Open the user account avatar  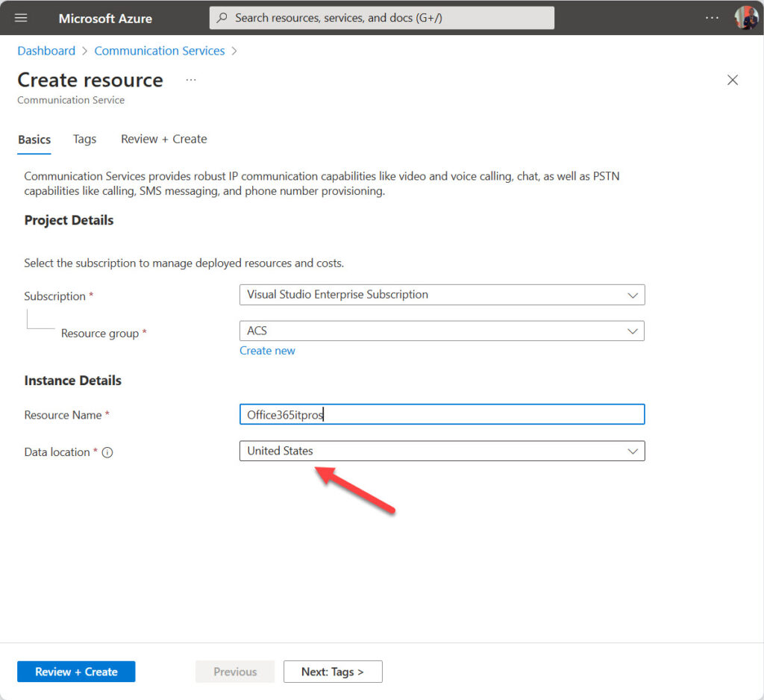coord(746,18)
